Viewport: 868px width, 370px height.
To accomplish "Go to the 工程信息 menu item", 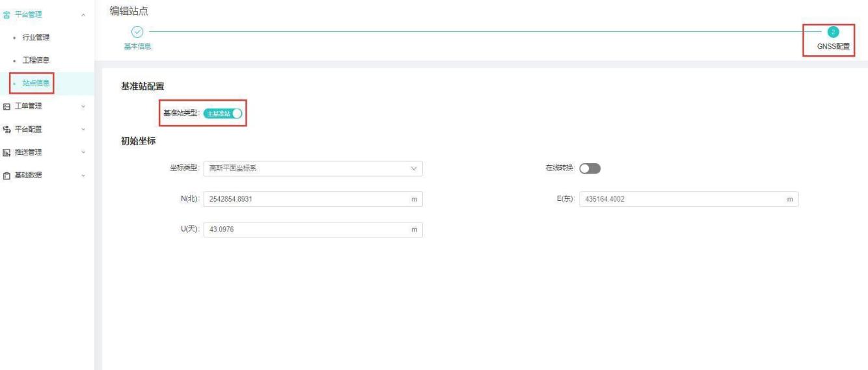I will (36, 60).
